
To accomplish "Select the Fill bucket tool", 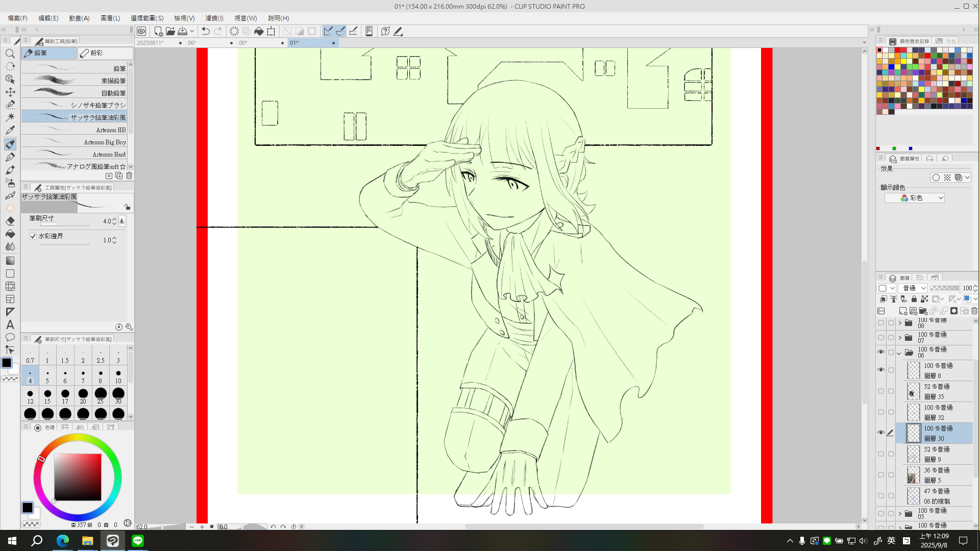I will tap(10, 234).
